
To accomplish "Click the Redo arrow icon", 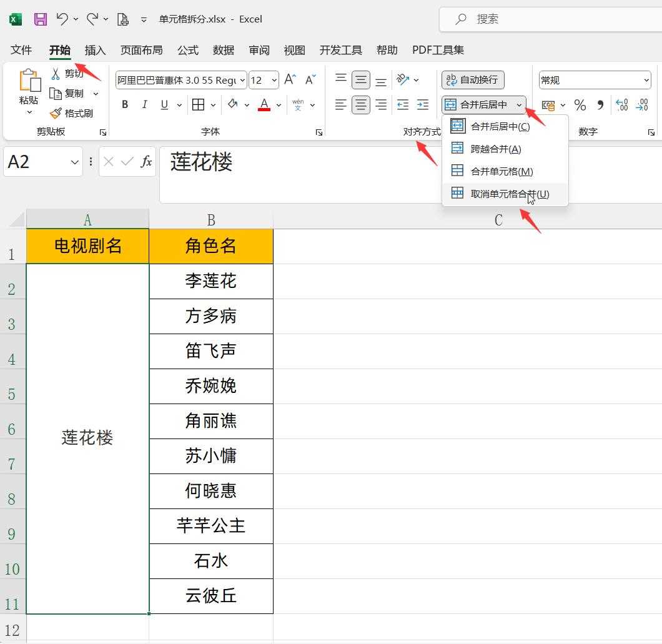I will tap(92, 19).
